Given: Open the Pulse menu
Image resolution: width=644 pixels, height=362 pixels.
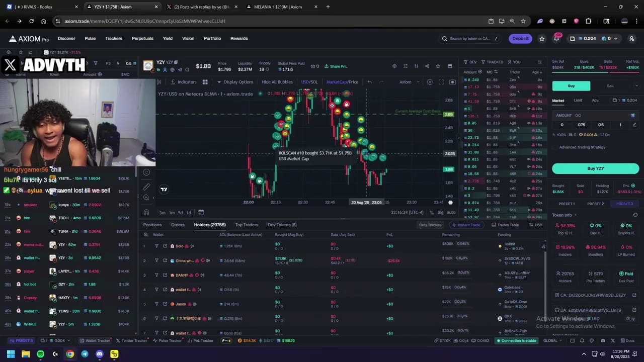Looking at the screenshot, I should tap(90, 39).
